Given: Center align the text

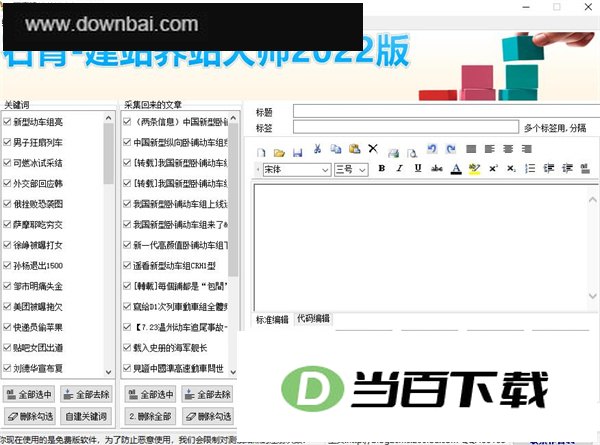Looking at the screenshot, I should click(x=508, y=149).
